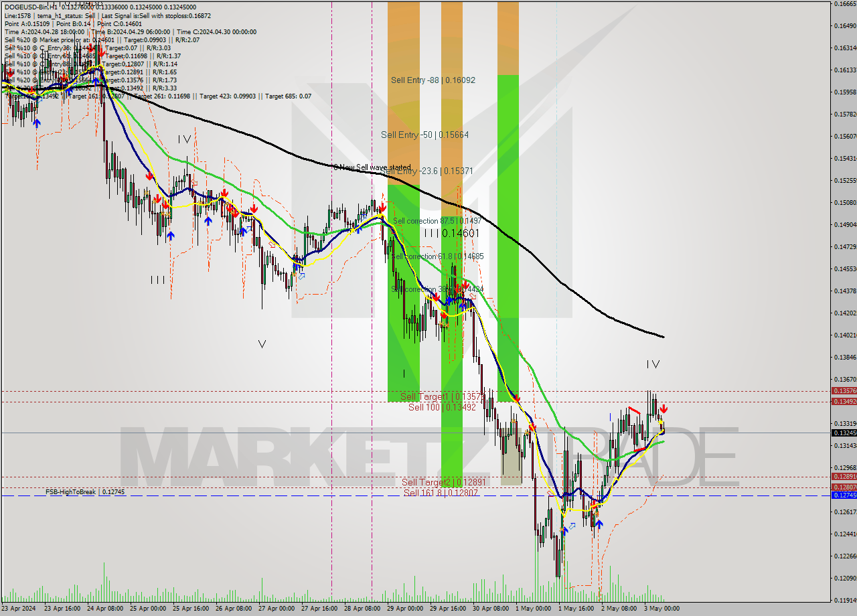Viewport: 857px width, 616px height.
Task: Click the '3 May 00:00' time label
Action: (661, 609)
